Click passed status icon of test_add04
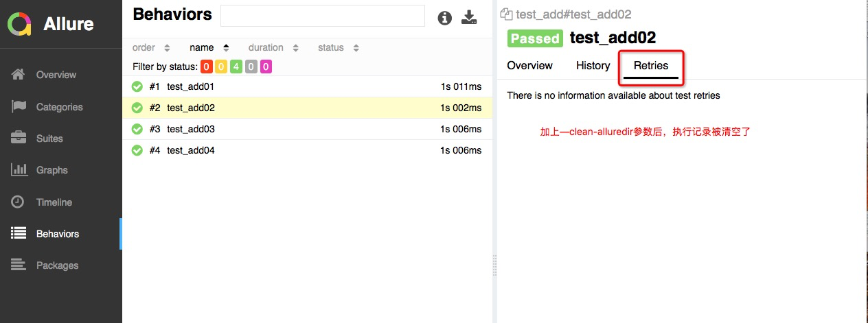The height and width of the screenshot is (323, 868). [x=137, y=150]
